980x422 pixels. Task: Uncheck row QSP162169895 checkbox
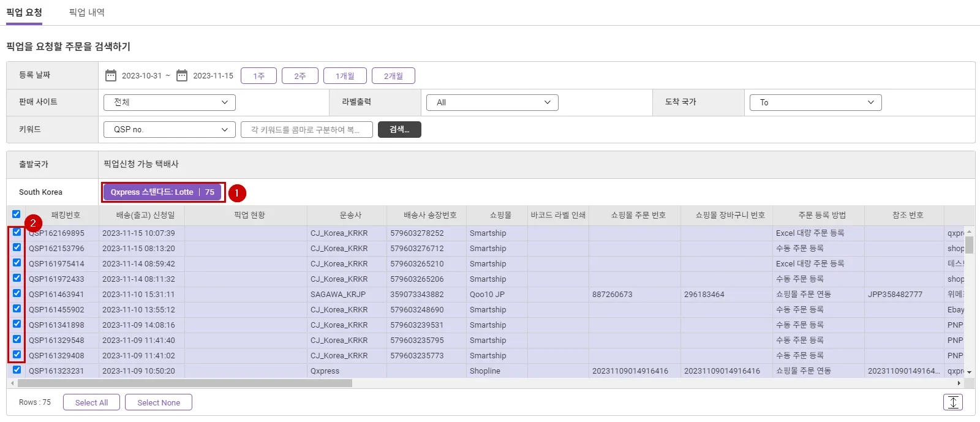coord(17,232)
